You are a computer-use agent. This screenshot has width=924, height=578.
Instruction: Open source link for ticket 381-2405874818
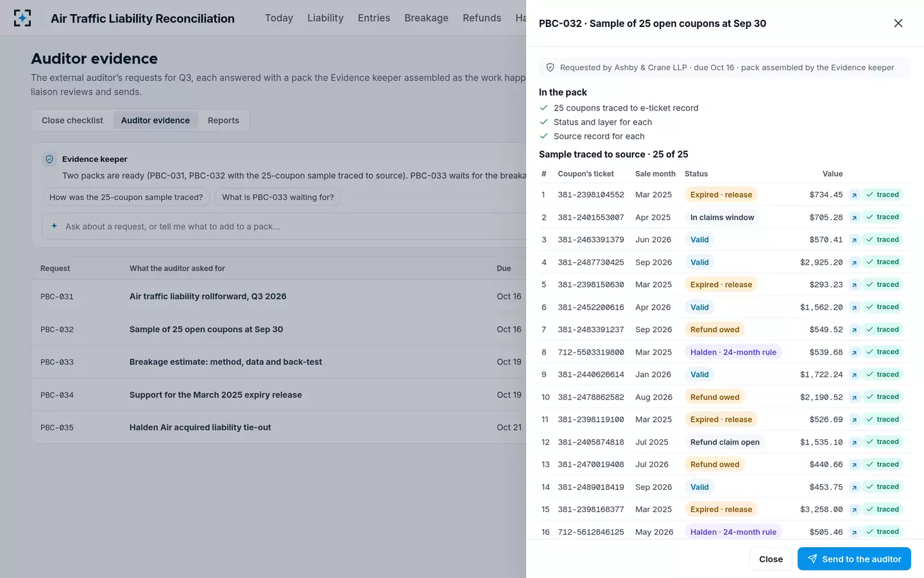click(854, 442)
